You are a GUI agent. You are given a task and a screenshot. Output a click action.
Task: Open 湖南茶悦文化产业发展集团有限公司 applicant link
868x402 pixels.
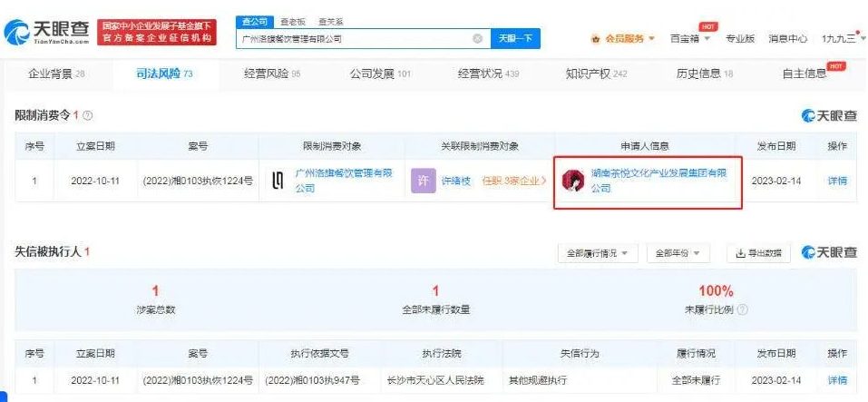[658, 181]
